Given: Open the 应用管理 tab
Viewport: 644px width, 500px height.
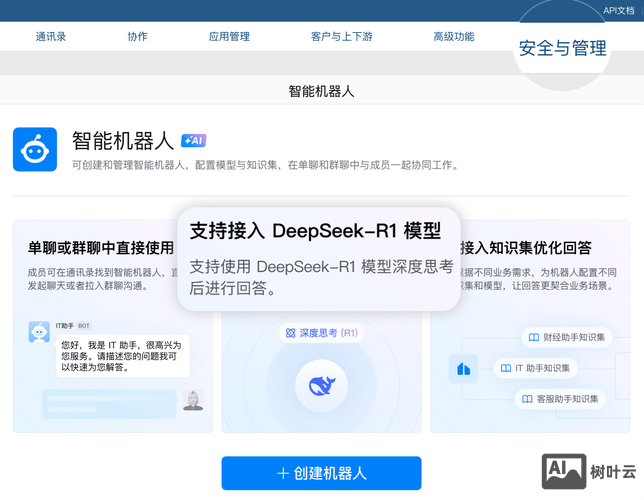Looking at the screenshot, I should 229,37.
